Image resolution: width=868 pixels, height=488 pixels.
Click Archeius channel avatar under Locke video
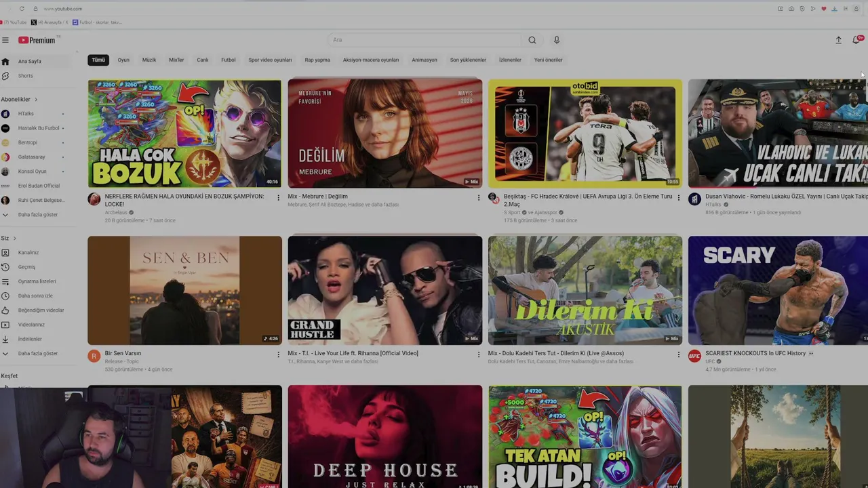coord(94,199)
